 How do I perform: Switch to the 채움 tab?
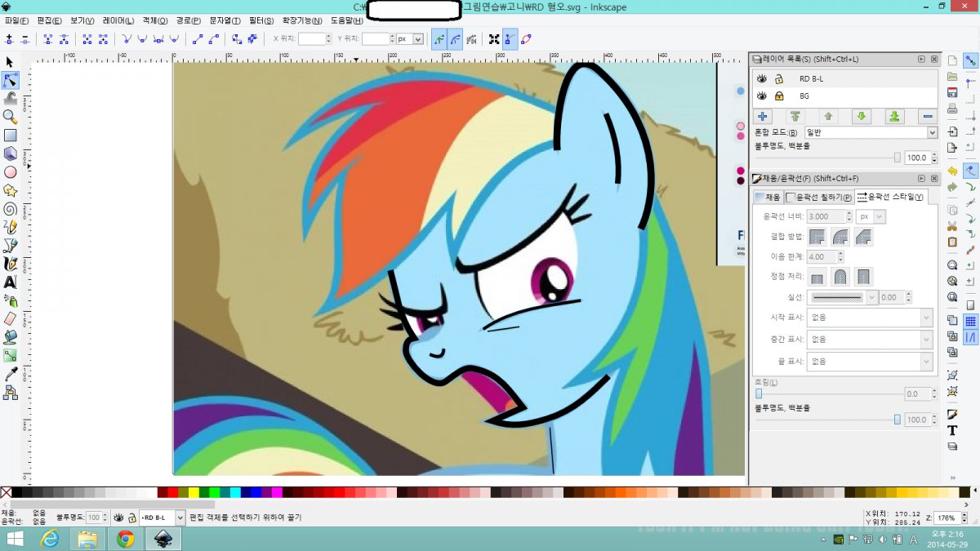[x=767, y=197]
